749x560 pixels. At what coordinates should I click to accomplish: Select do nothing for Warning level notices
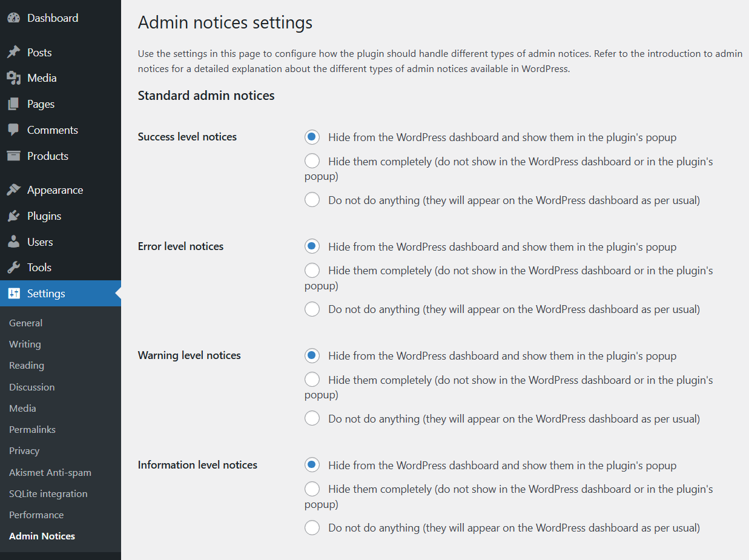click(x=312, y=418)
